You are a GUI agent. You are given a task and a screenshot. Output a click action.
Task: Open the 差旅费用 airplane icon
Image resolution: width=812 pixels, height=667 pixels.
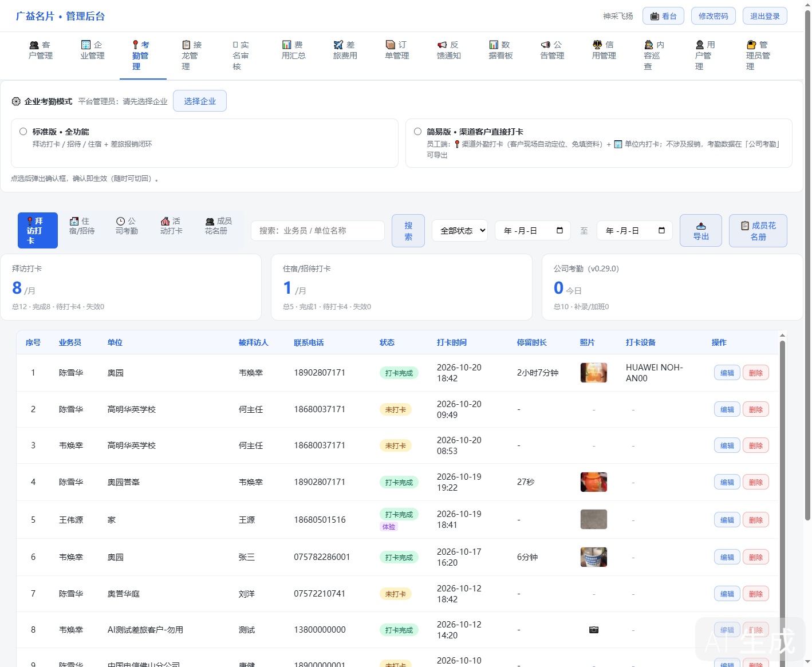338,45
